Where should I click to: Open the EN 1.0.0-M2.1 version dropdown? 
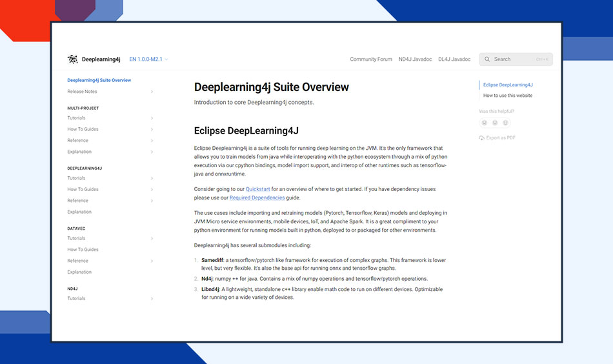[148, 59]
